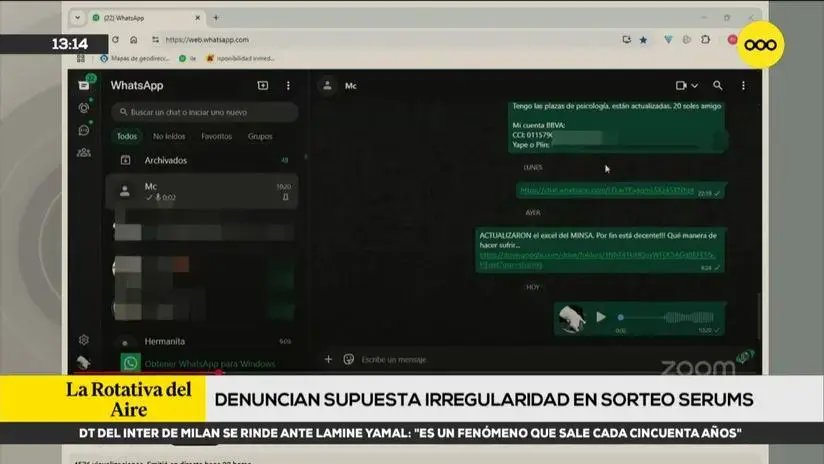Open the WhatsApp settings gear
The width and height of the screenshot is (824, 464).
coord(84,339)
